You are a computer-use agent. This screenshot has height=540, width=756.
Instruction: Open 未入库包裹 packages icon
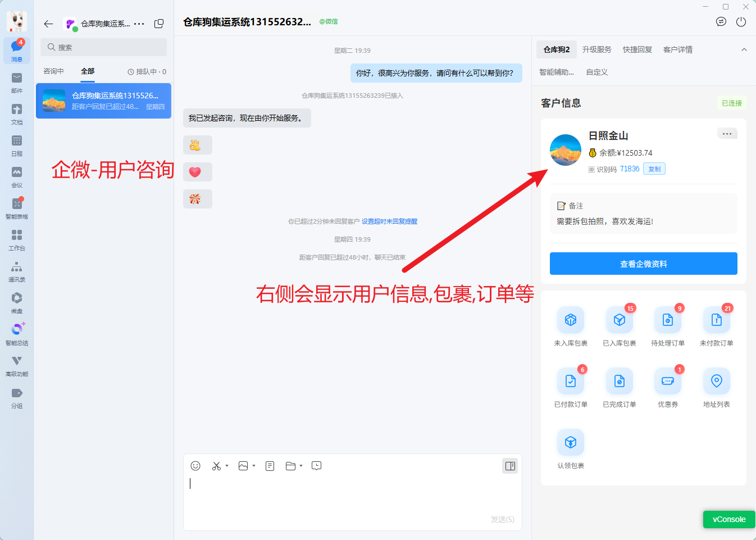click(571, 320)
